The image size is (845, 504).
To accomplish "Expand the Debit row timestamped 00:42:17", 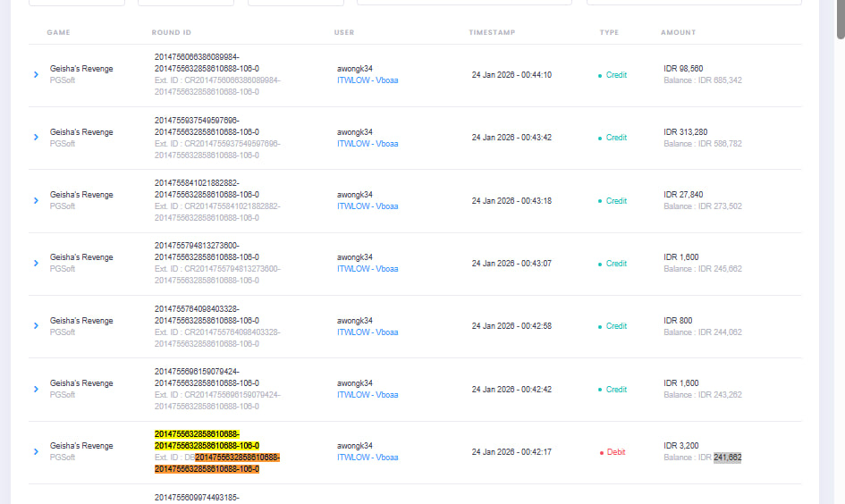I will coord(36,452).
